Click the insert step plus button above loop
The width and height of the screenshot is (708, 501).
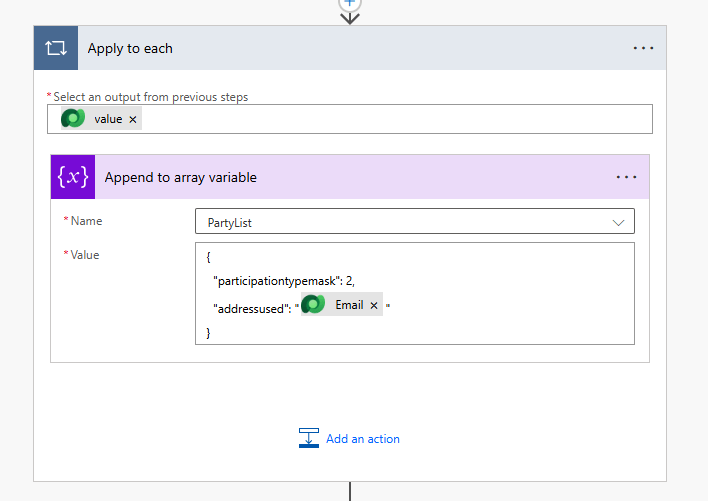click(x=350, y=3)
